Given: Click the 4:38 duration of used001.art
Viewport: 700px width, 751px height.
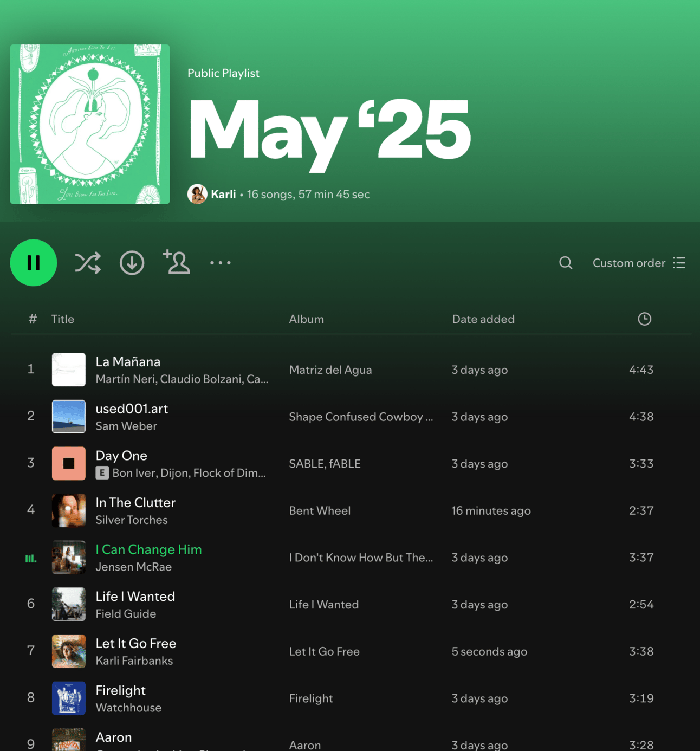Looking at the screenshot, I should point(641,417).
